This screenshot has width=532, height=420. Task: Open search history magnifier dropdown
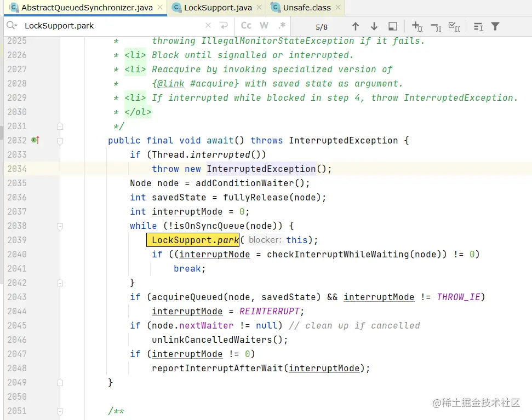click(12, 26)
